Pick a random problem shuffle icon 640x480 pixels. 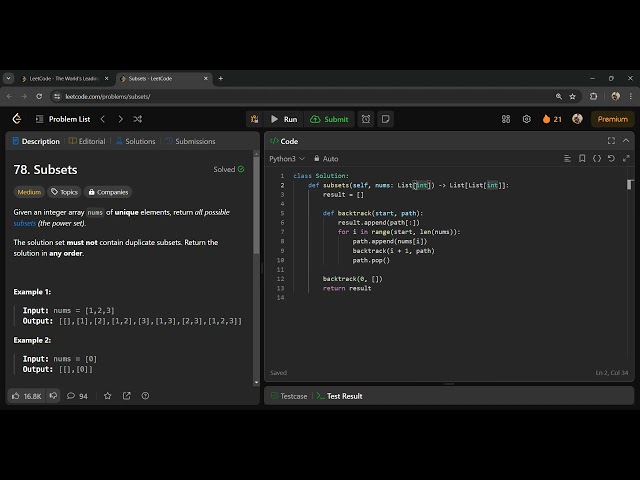tap(138, 119)
